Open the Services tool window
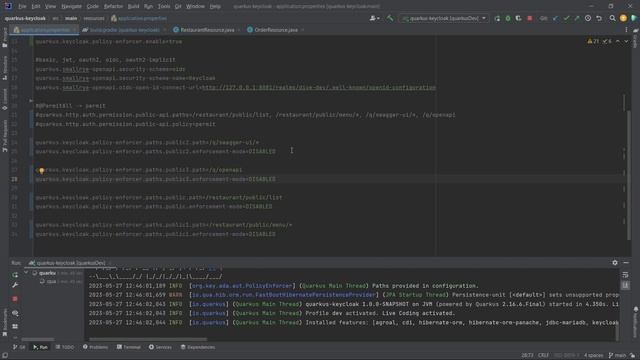 [x=160, y=347]
